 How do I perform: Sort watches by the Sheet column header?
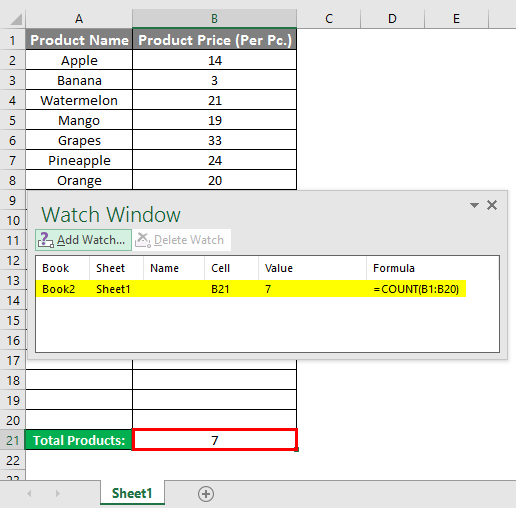(x=116, y=268)
